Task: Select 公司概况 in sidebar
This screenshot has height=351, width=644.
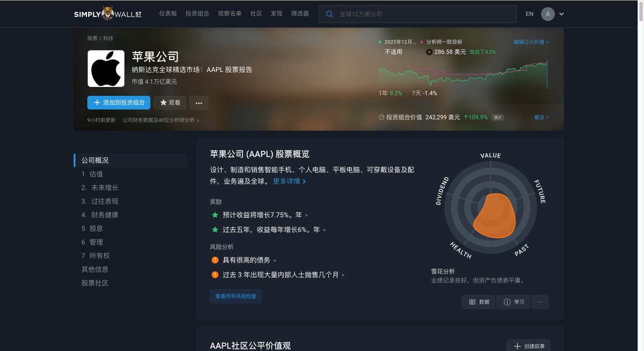Action: tap(130, 160)
